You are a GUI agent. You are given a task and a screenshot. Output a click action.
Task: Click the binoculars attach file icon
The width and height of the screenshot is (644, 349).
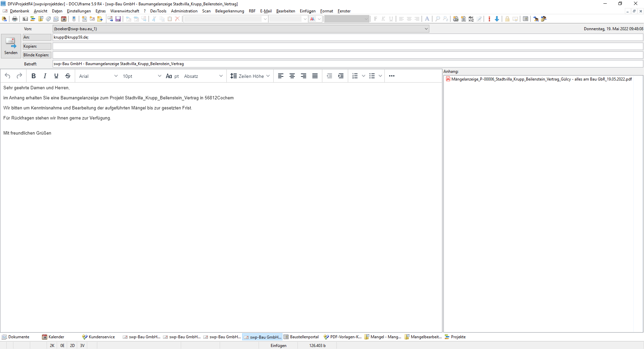[456, 19]
